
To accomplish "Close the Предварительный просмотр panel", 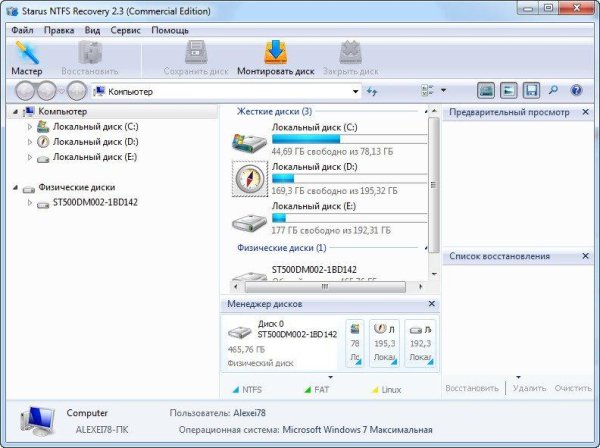I will tap(585, 112).
